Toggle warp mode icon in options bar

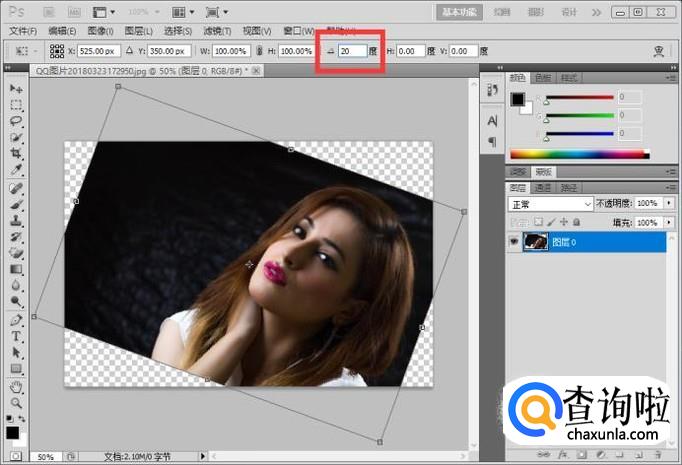658,51
